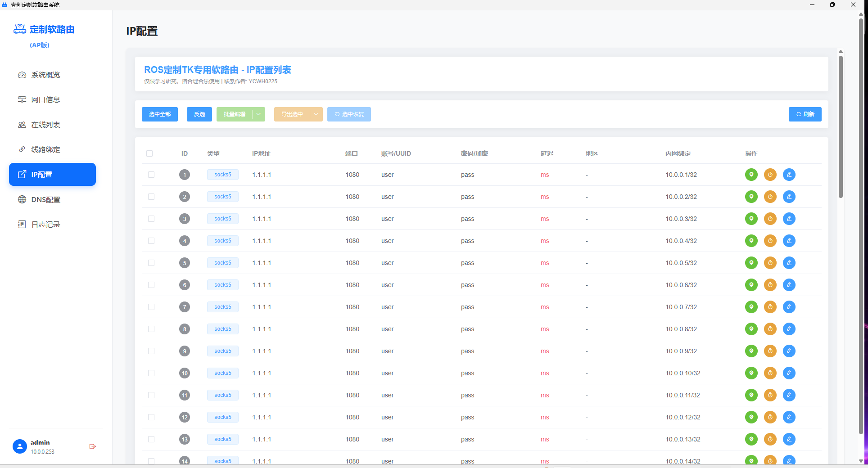This screenshot has width=868, height=468.
Task: Open the 系统概览 menu item
Action: coord(45,75)
